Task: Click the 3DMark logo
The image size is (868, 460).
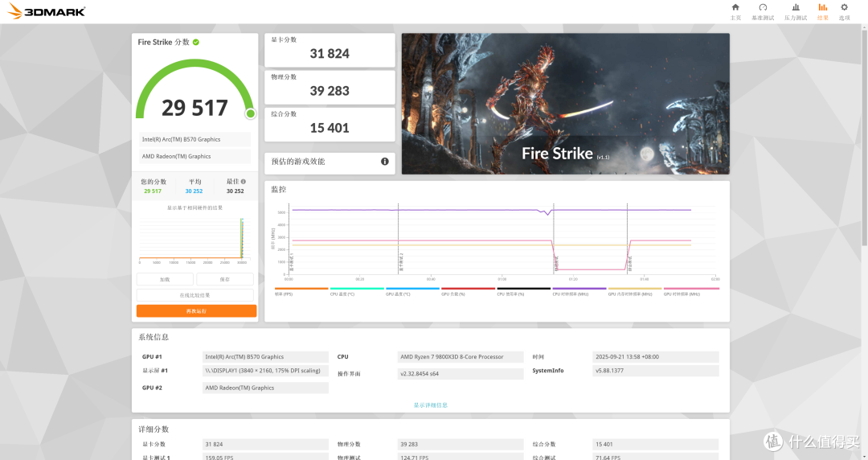Action: click(x=47, y=11)
